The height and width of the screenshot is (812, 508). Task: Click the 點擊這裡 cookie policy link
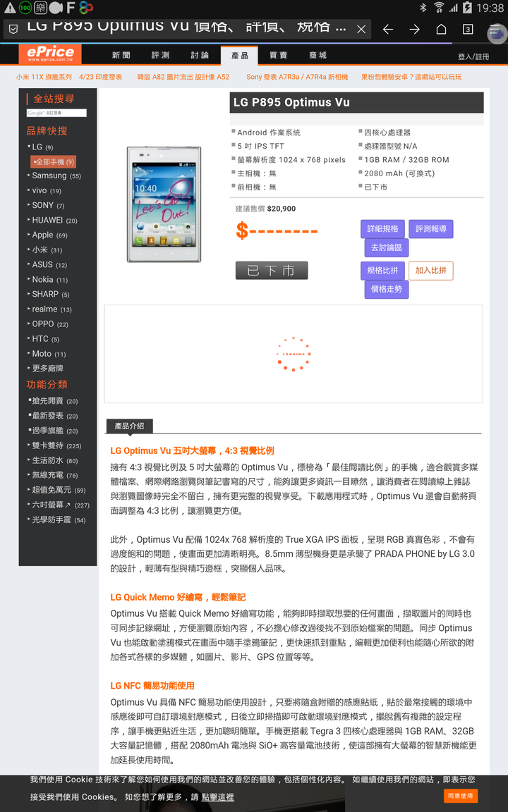pos(218,797)
